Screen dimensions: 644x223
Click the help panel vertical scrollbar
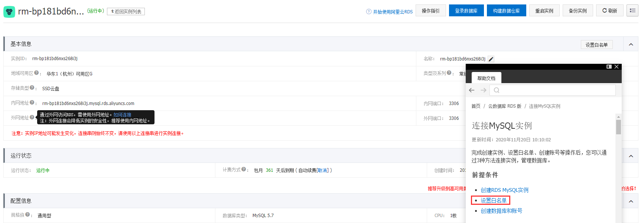pyautogui.click(x=618, y=127)
